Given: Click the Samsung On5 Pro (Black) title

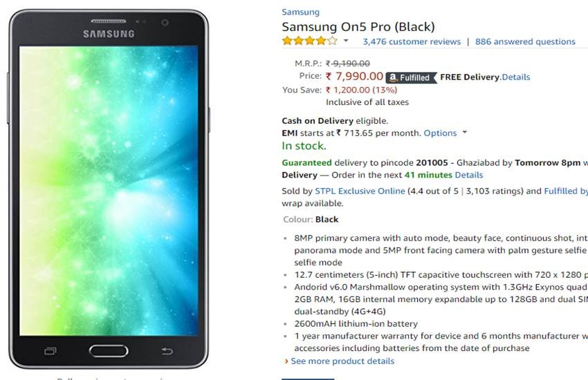Looking at the screenshot, I should pos(358,27).
